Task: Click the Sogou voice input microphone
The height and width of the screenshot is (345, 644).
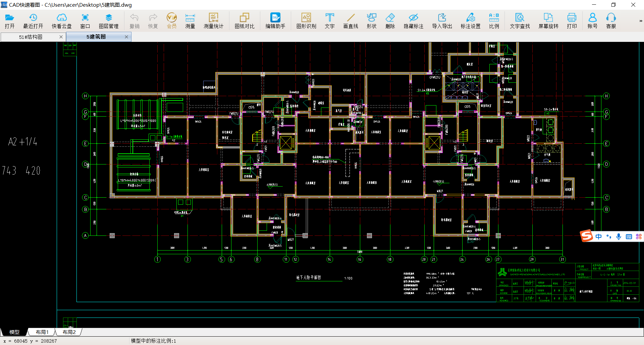Action: 619,236
